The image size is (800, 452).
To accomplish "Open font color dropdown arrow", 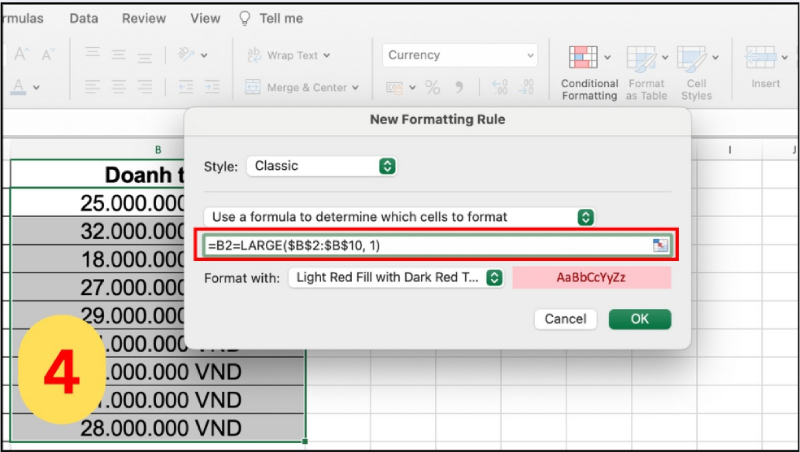I will pyautogui.click(x=36, y=88).
